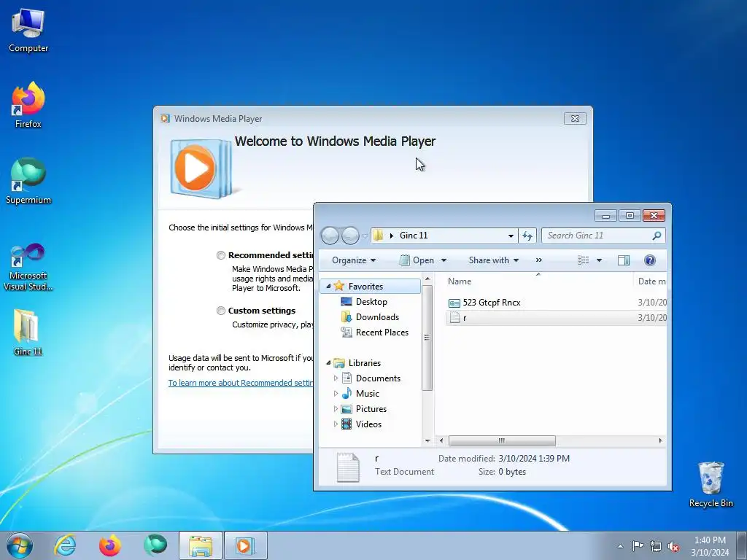Switch to Windows Explorer taskbar button

(201, 545)
